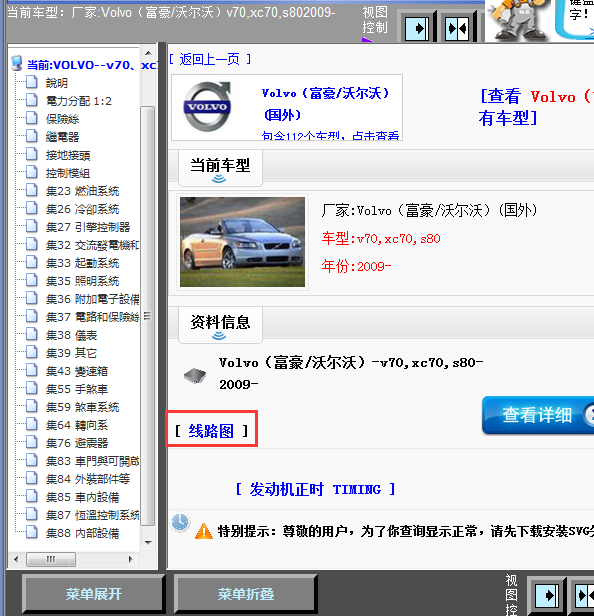
Task: Select 控制模组 tree item
Action: tap(68, 173)
